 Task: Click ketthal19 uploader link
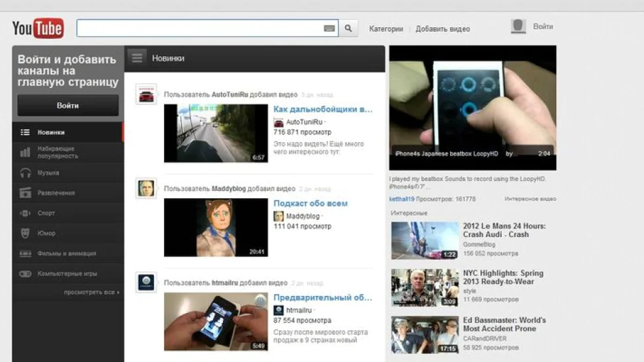[402, 199]
